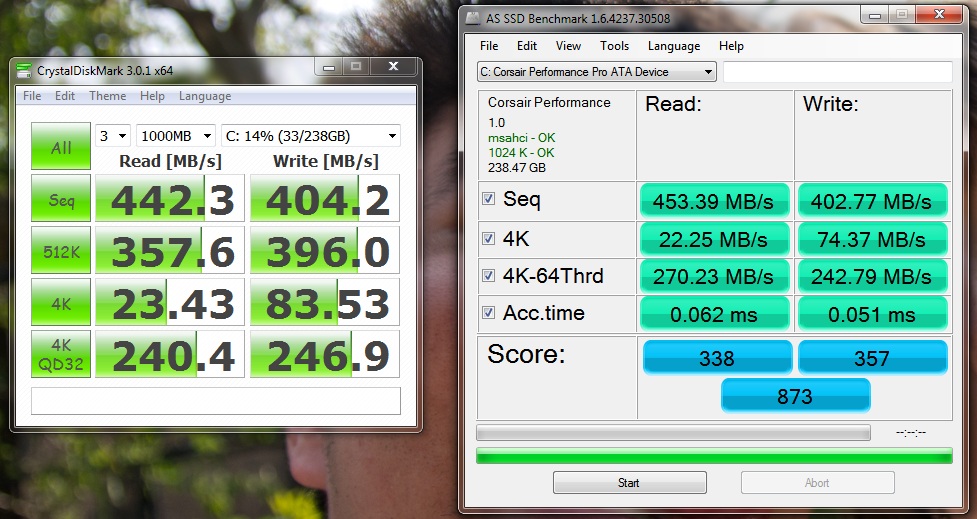The height and width of the screenshot is (519, 977).
Task: Click the 1024 K - OK alignment text
Action: point(521,153)
